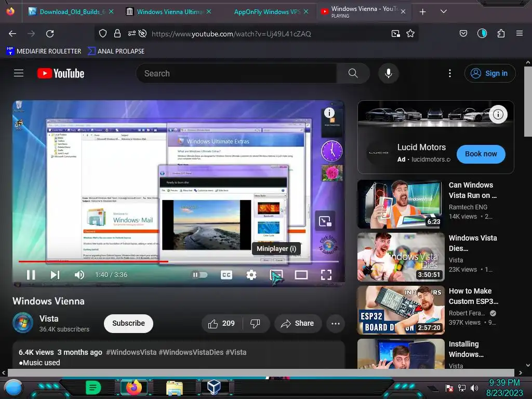Screen dimensions: 532x399
Task: Click the search magnifier button
Action: click(353, 73)
